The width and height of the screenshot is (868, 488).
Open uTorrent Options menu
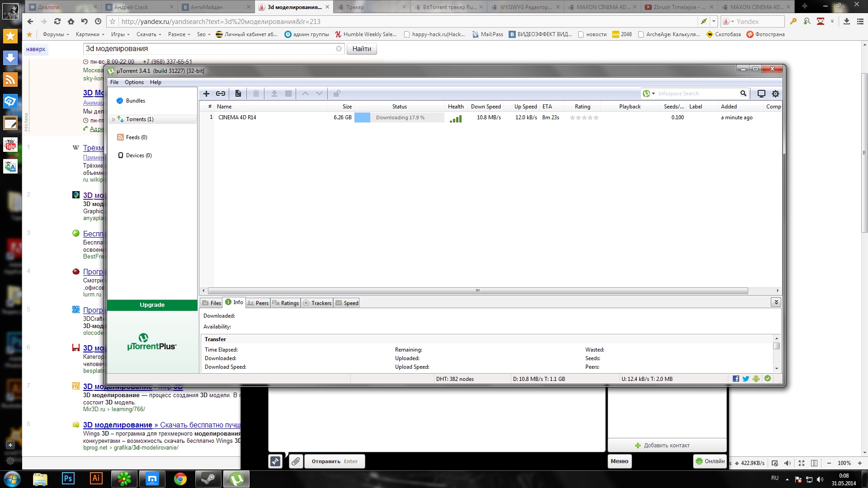point(134,82)
